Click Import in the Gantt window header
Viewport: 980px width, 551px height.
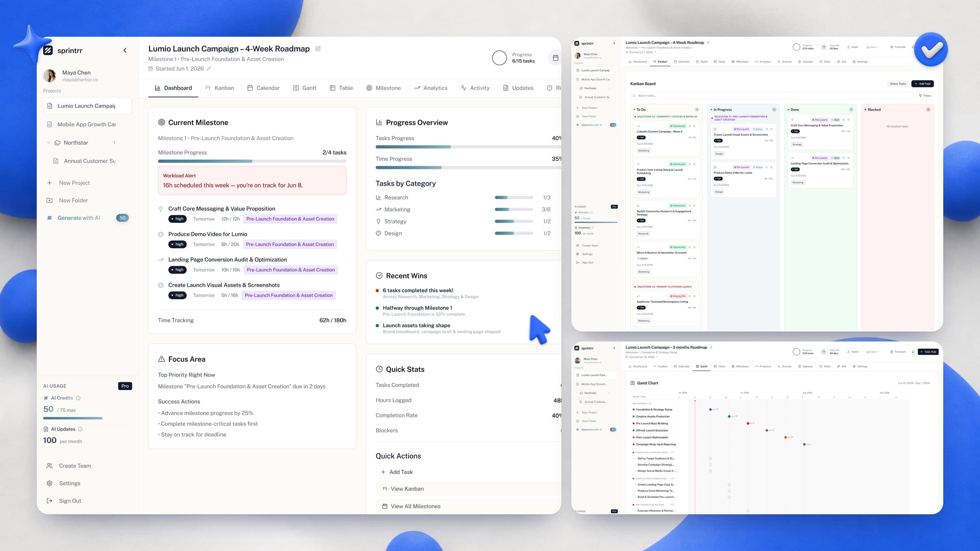852,352
